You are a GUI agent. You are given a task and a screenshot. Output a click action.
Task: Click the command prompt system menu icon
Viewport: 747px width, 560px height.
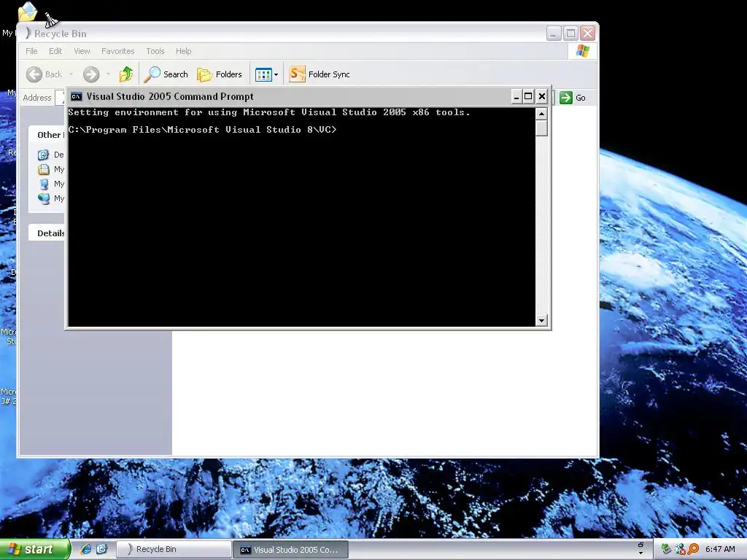point(76,97)
